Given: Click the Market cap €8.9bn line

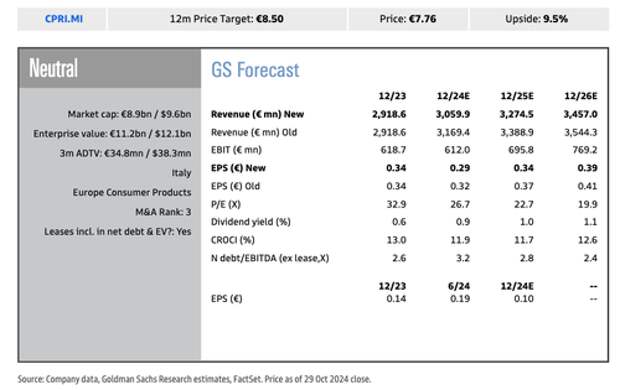Looking at the screenshot, I should point(129,114).
